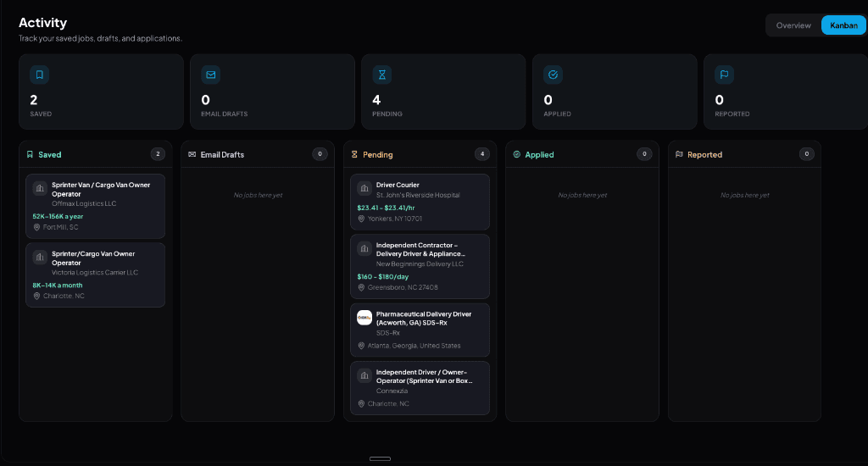This screenshot has height=466, width=868.
Task: Click location pin beside Greensboro, NC 27408
Action: [361, 287]
